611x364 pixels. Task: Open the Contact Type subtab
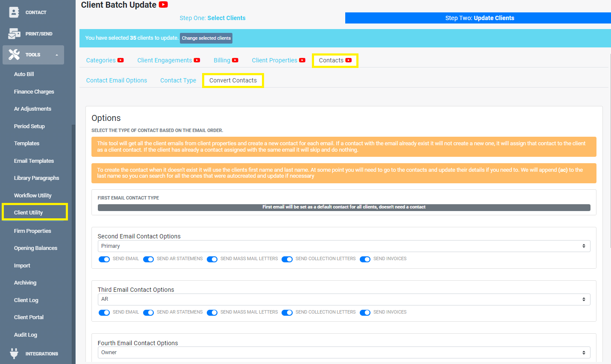pyautogui.click(x=178, y=80)
